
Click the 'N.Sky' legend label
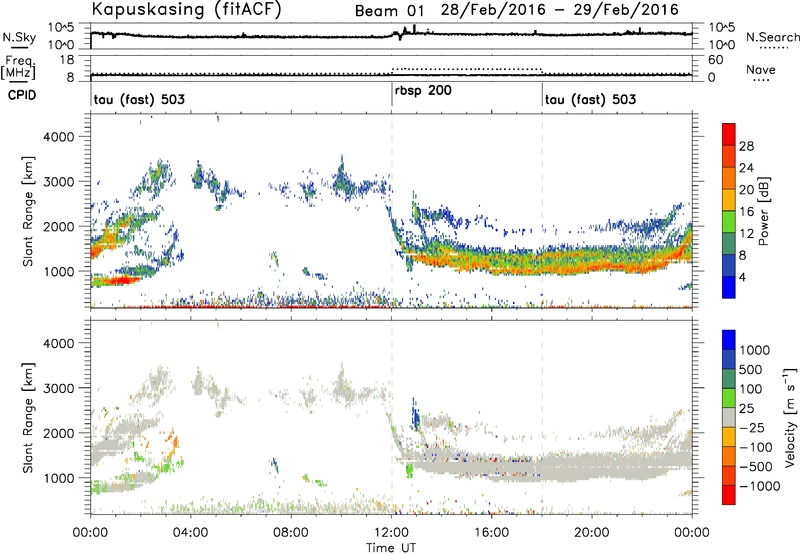[x=19, y=37]
